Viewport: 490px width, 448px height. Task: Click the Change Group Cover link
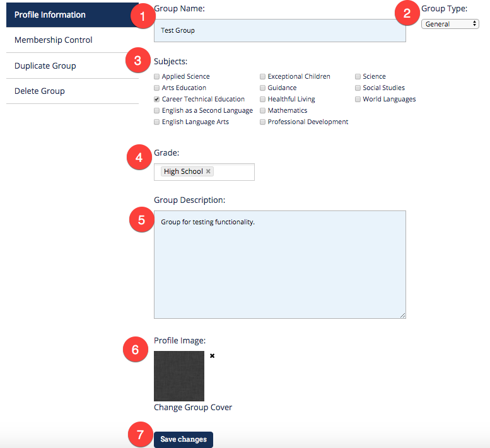pyautogui.click(x=193, y=408)
